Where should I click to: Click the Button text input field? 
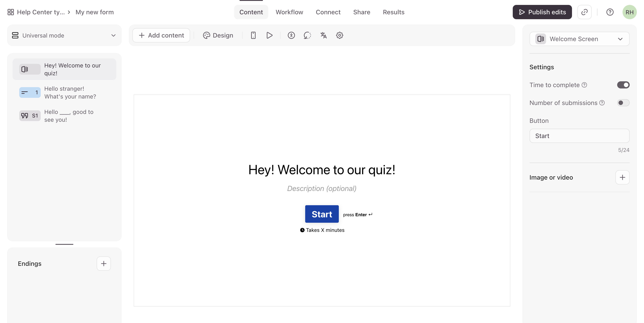pos(579,136)
